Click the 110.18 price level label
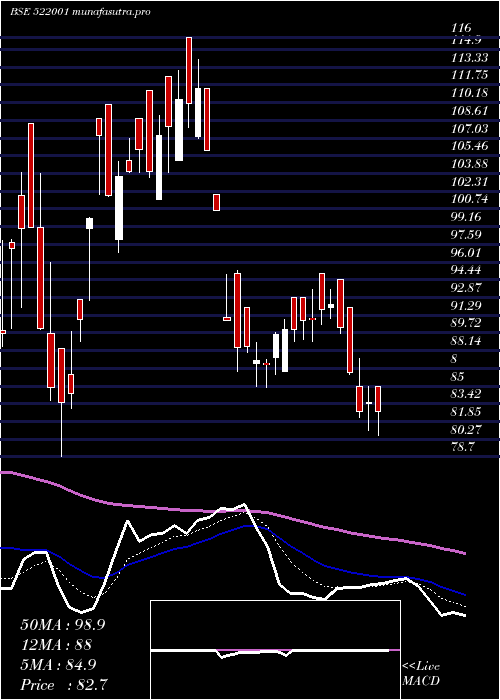This screenshot has width=500, height=700. coord(470,93)
